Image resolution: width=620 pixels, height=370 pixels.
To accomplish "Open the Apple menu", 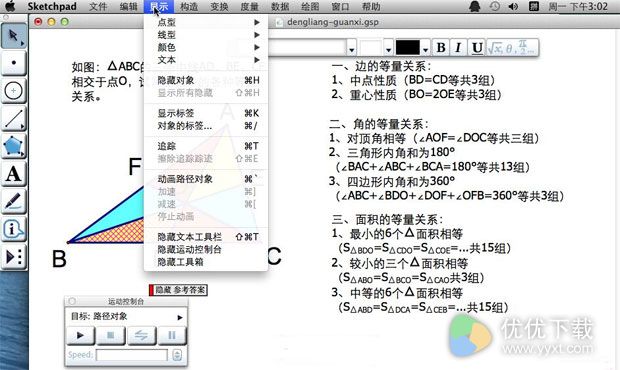I will pos(10,6).
